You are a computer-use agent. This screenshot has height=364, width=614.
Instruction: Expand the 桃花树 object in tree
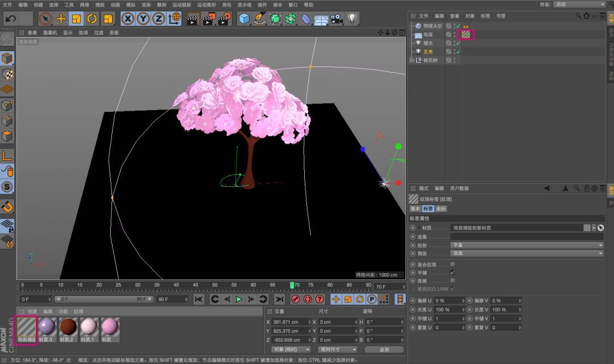(412, 60)
